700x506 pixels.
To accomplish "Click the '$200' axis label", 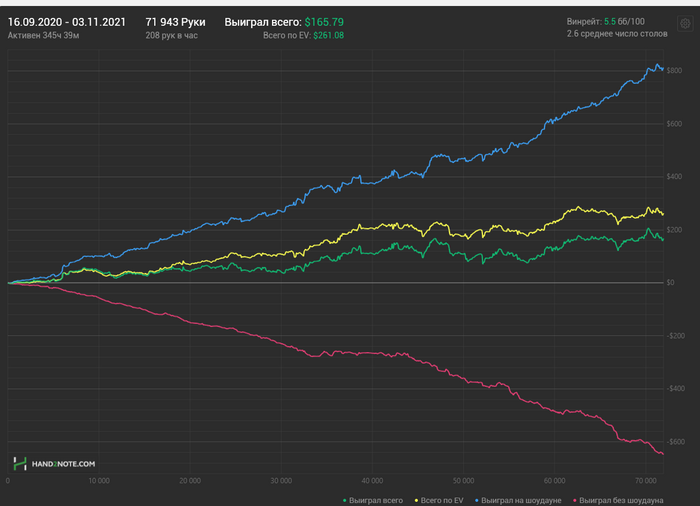I will point(674,230).
